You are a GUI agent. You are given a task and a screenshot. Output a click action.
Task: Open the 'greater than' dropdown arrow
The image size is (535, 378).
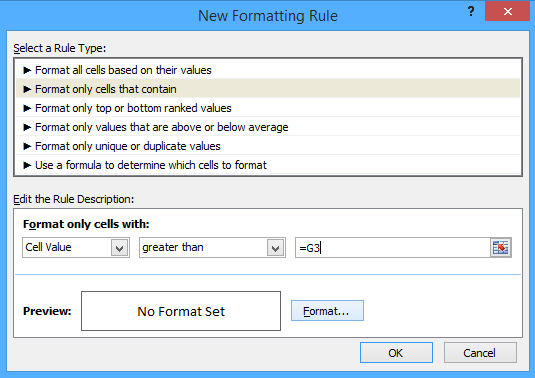(275, 248)
